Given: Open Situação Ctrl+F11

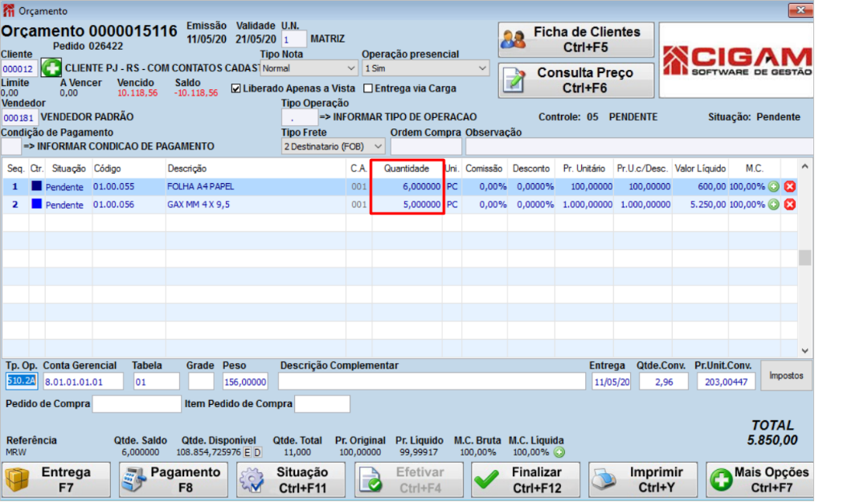Looking at the screenshot, I should point(291,480).
